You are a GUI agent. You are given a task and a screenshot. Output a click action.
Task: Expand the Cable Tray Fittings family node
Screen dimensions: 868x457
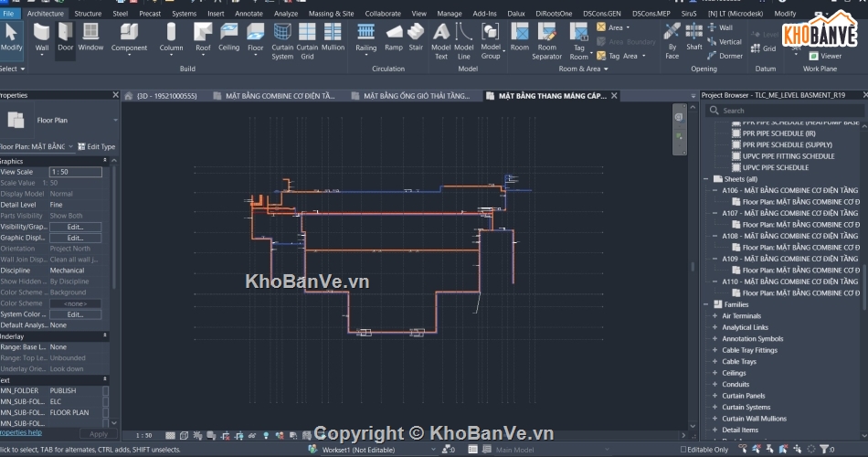715,350
